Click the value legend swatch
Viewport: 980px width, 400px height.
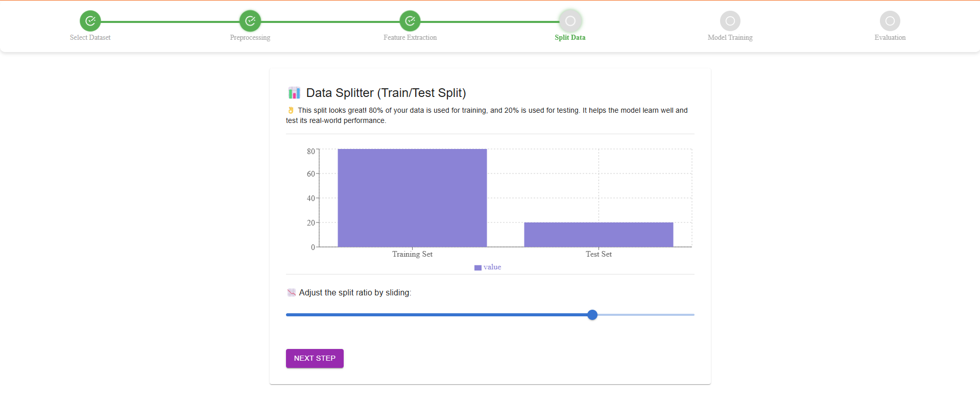point(478,267)
